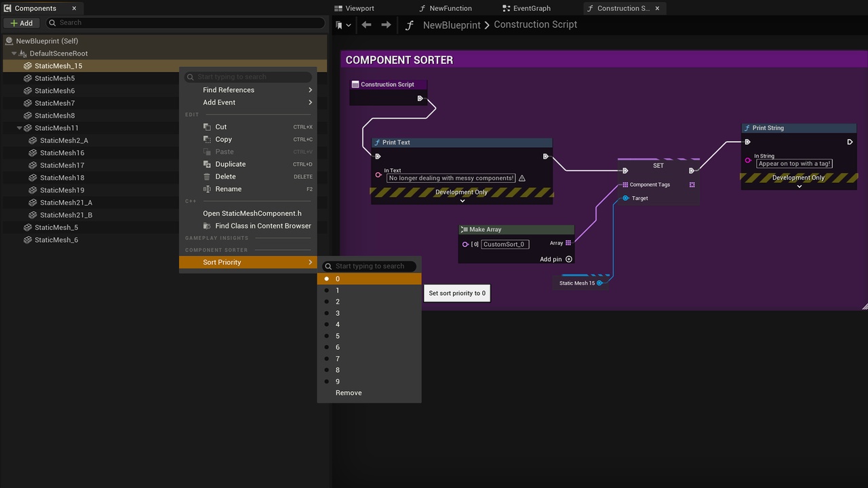This screenshot has width=868, height=488.
Task: Click the Add component button
Action: coord(22,23)
